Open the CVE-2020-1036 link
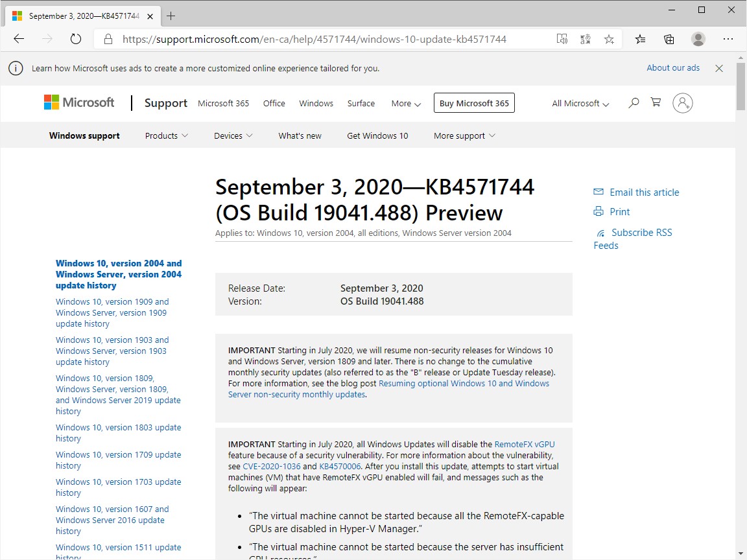Image resolution: width=747 pixels, height=560 pixels. point(272,466)
